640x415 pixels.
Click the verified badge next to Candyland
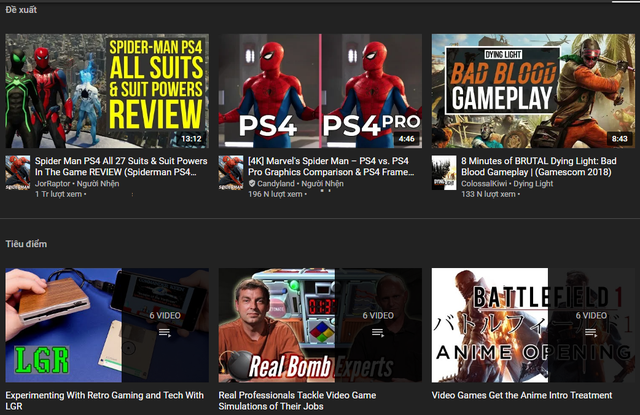pyautogui.click(x=252, y=184)
